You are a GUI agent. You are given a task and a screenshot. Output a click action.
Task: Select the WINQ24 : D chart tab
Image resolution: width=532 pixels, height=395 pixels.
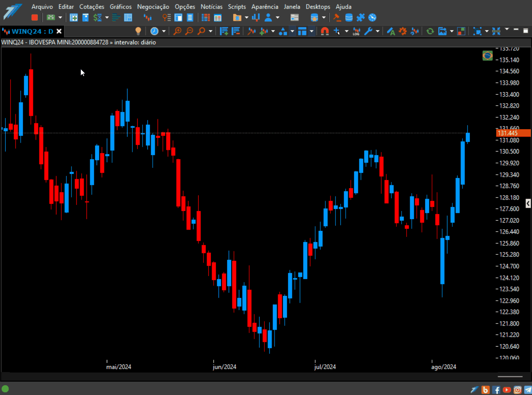coord(32,31)
